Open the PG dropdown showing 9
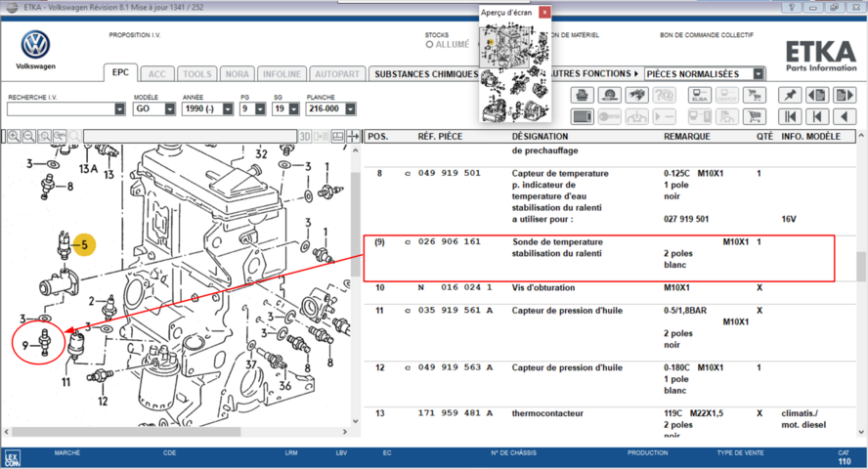 tap(260, 109)
